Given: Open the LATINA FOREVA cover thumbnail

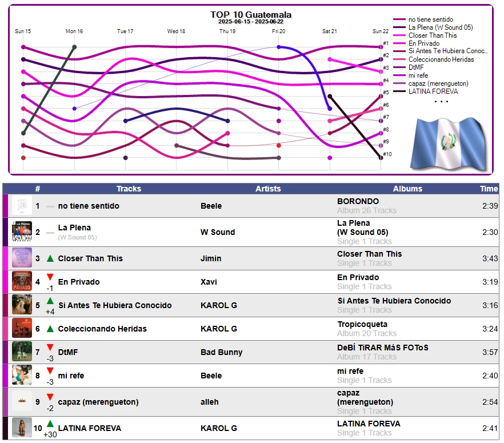Looking at the screenshot, I should coord(22,428).
